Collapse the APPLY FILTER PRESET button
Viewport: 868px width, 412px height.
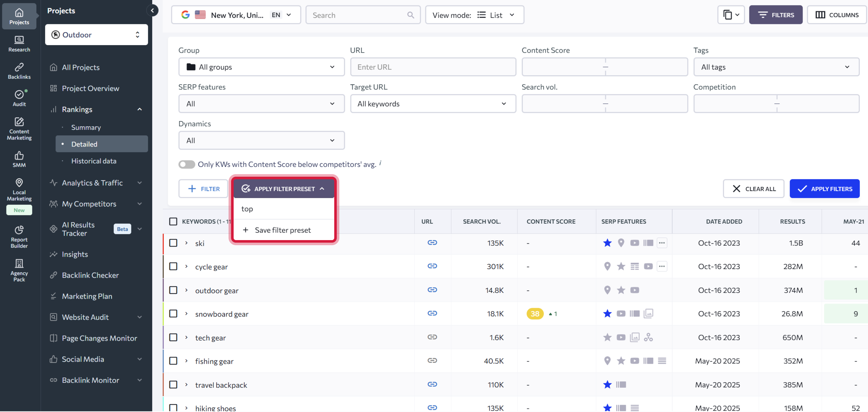click(x=284, y=189)
